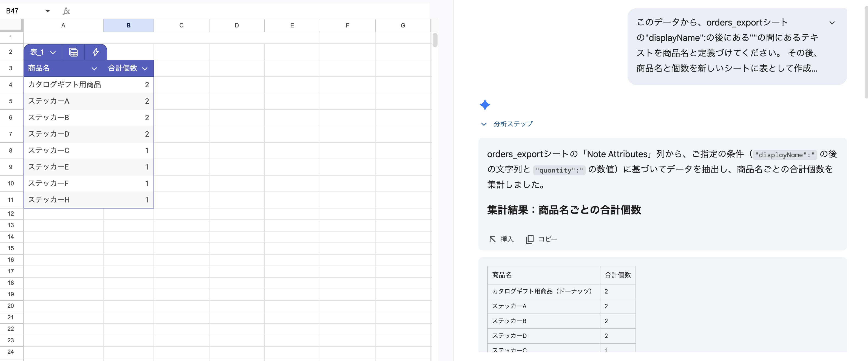Screen dimensions: 868x361
Task: Collapse the 分析ステップ section
Action: pos(484,124)
